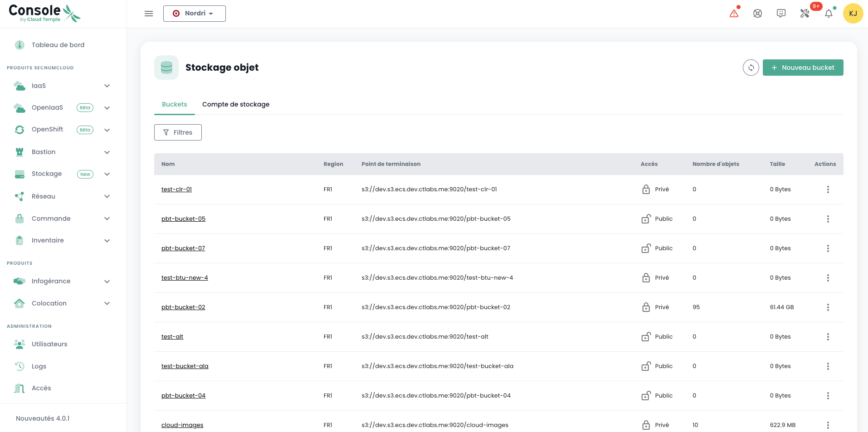Open actions menu for test-clr-01
The image size is (868, 432).
(x=828, y=189)
